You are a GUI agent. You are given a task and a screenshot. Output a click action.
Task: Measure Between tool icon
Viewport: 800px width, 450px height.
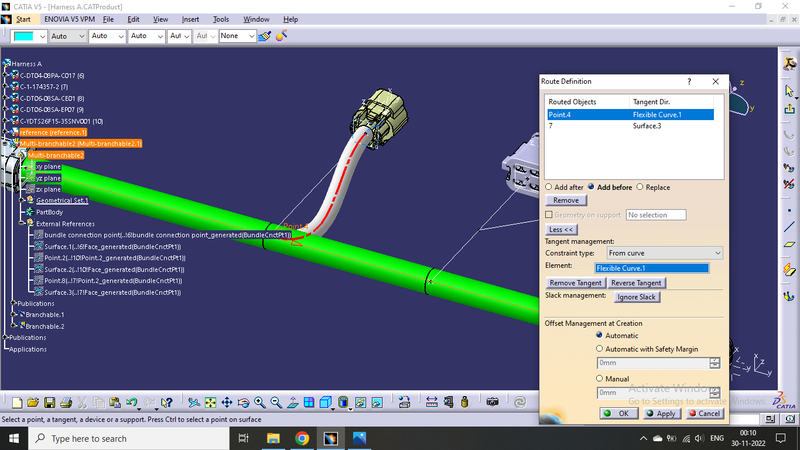coord(432,403)
